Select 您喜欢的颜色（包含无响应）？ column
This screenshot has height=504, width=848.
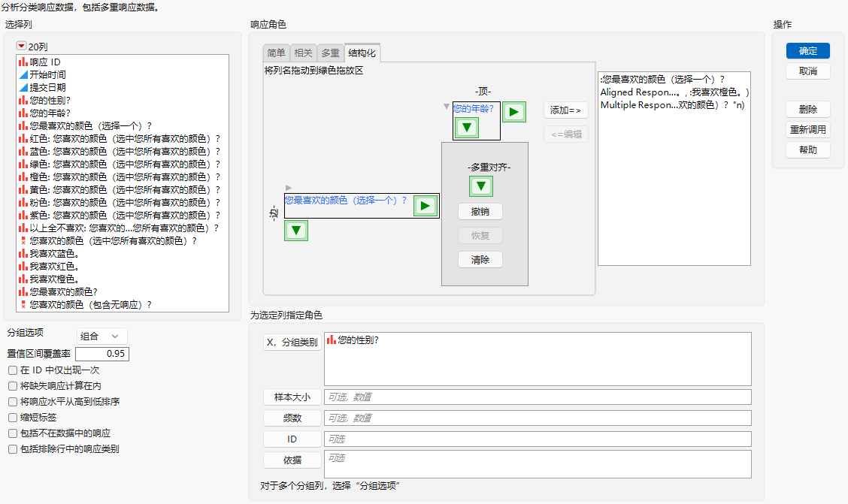click(86, 305)
